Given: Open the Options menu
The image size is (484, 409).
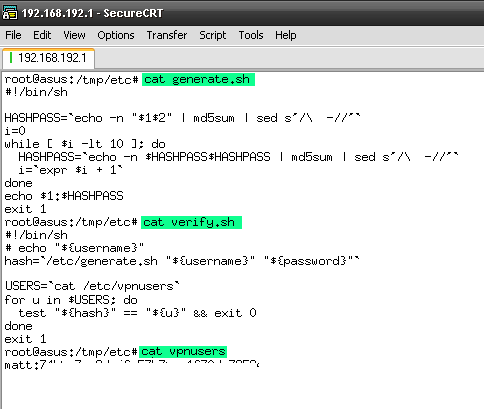Looking at the screenshot, I should (x=116, y=35).
